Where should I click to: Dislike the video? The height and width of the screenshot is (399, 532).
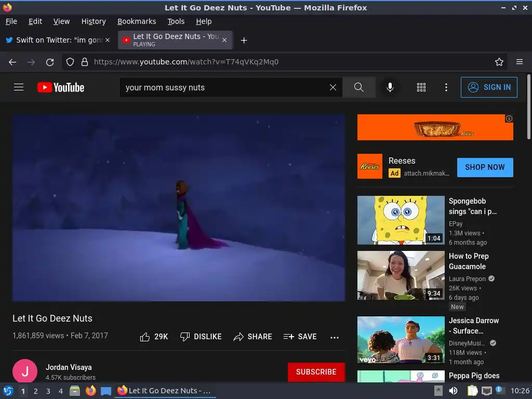(x=201, y=337)
